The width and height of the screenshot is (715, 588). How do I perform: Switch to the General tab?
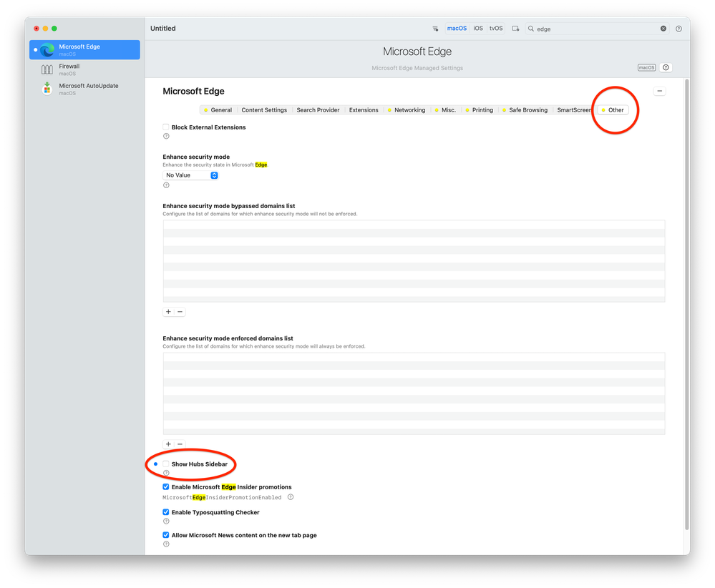(218, 110)
